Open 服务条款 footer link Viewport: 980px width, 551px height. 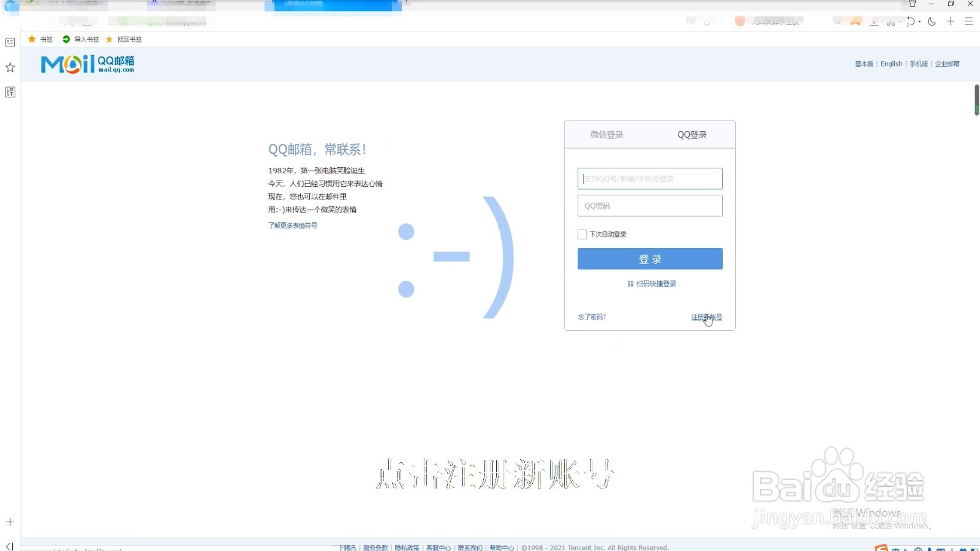click(375, 548)
